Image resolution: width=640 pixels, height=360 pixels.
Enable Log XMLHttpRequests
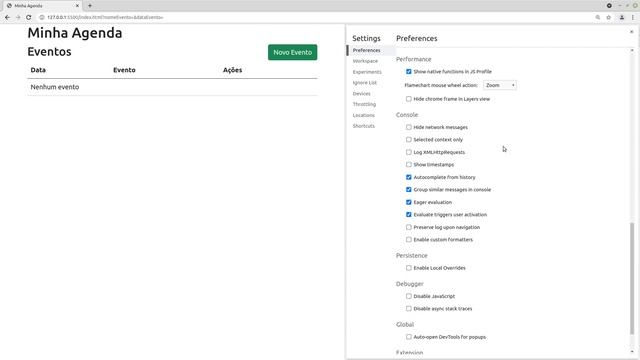(x=409, y=152)
